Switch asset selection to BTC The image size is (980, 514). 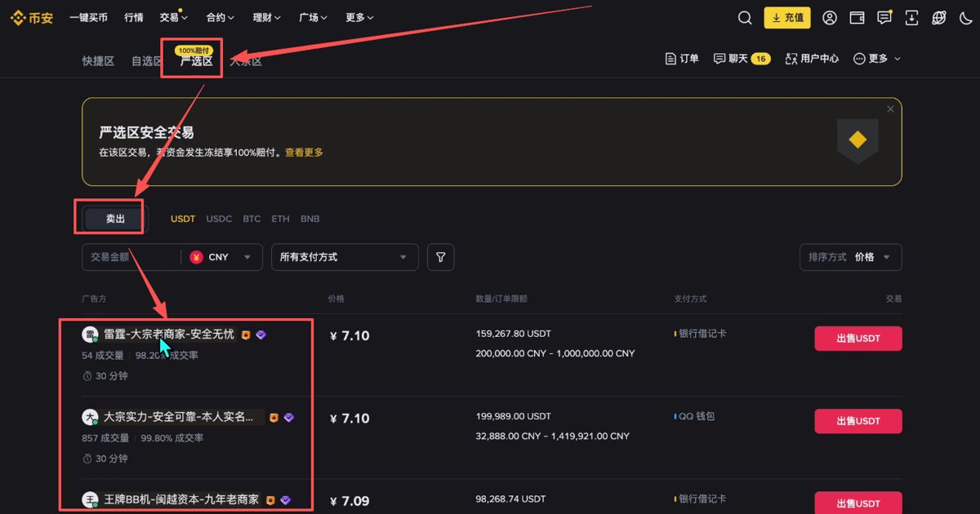click(x=252, y=218)
